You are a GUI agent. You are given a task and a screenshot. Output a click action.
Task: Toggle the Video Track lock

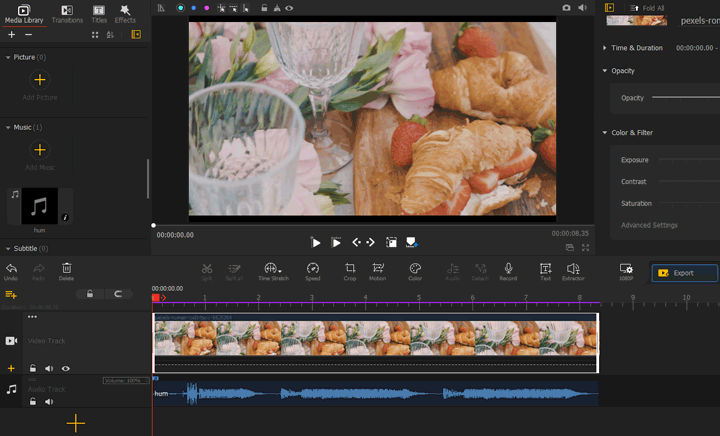point(33,369)
